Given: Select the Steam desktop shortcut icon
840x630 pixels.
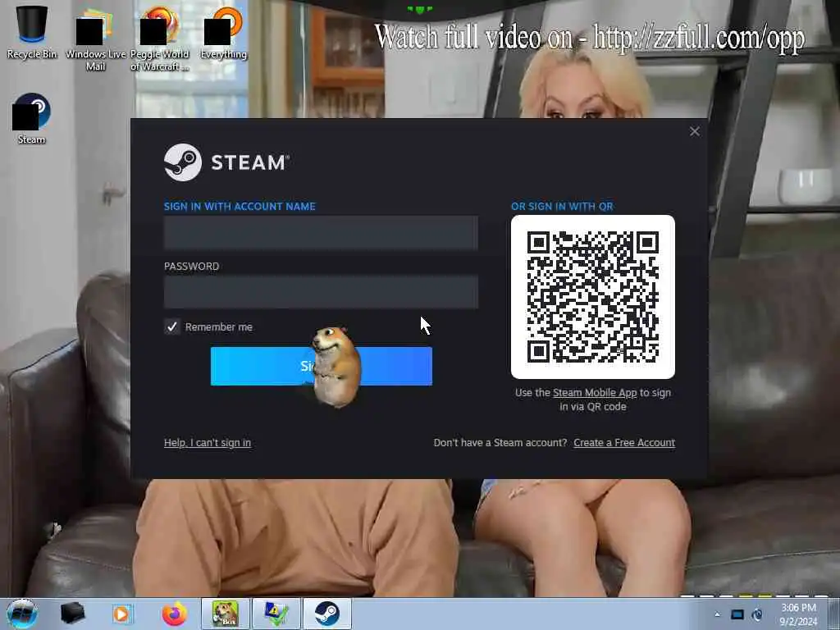Looking at the screenshot, I should click(31, 118).
